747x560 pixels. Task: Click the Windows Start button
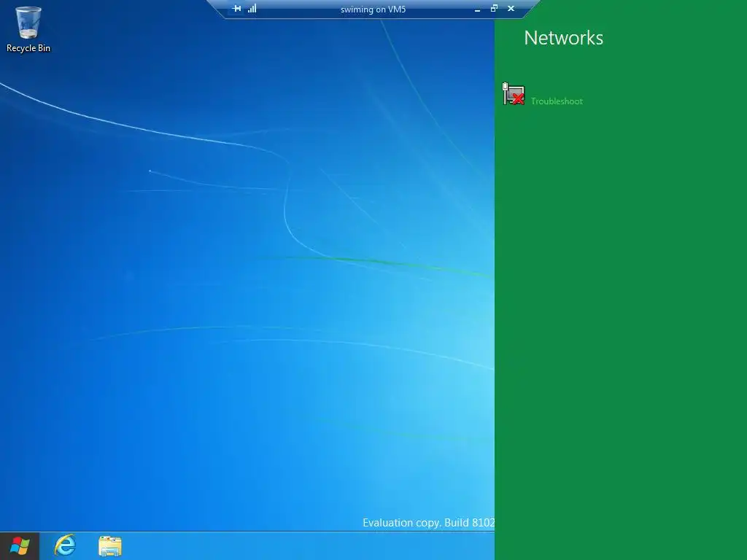(20, 545)
